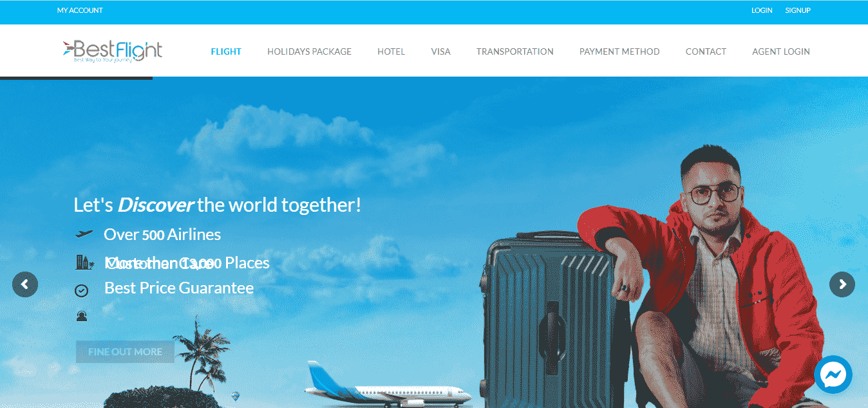Click the BestFlight logo
This screenshot has width=868, height=408.
113,51
